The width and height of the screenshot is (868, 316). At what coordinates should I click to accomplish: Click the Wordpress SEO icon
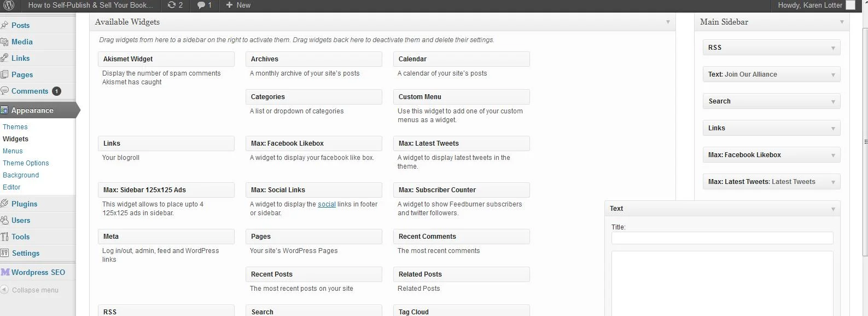pos(5,272)
